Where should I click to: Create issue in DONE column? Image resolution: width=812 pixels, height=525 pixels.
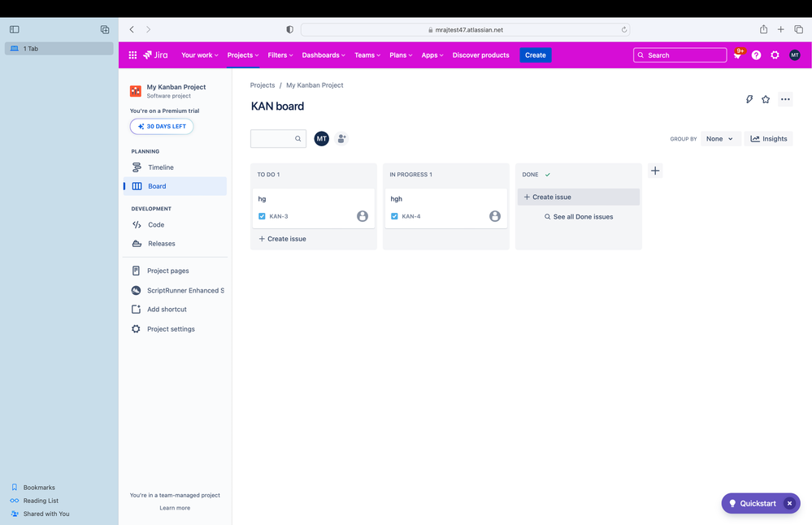point(579,197)
